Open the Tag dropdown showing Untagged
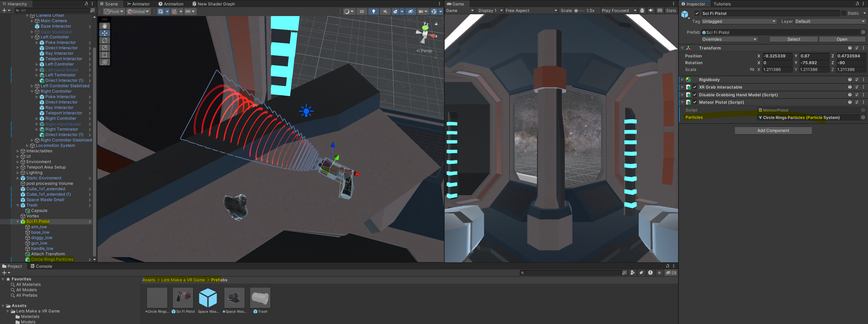The height and width of the screenshot is (324, 868). [739, 21]
